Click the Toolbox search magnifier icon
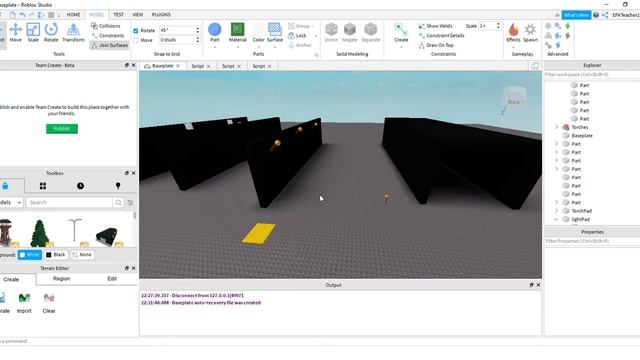The height and width of the screenshot is (360, 640). [118, 202]
